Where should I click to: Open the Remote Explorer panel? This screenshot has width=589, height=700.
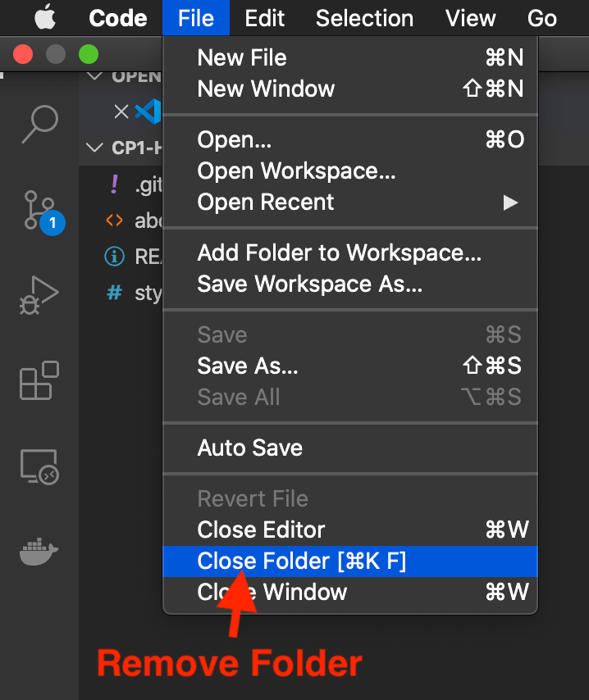(x=39, y=467)
